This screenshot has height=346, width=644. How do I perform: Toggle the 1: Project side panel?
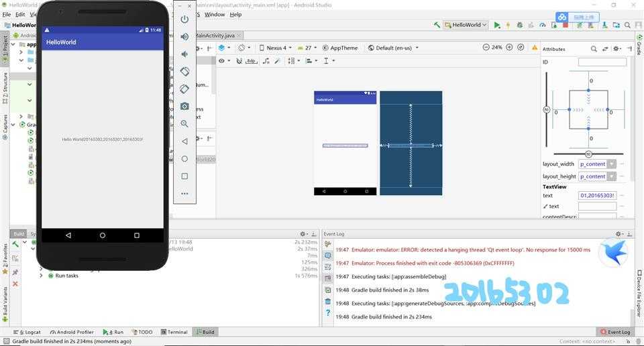click(x=5, y=48)
